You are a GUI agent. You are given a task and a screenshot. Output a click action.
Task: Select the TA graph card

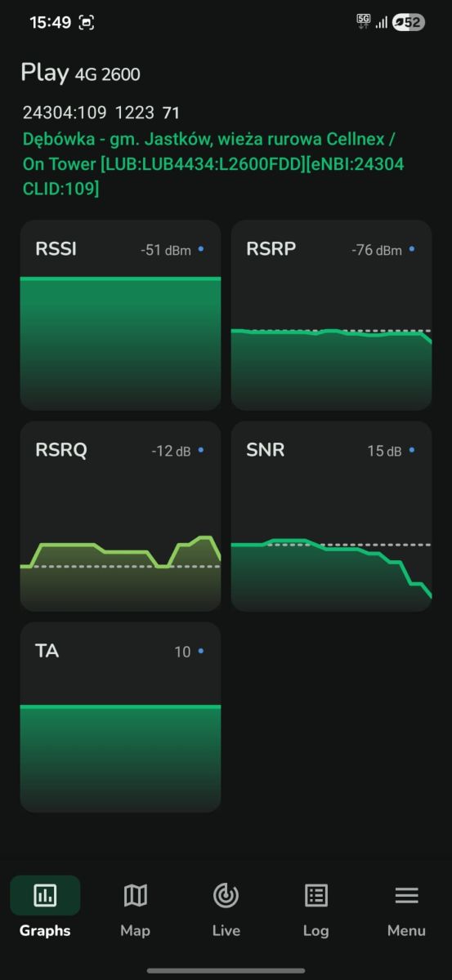click(x=120, y=717)
